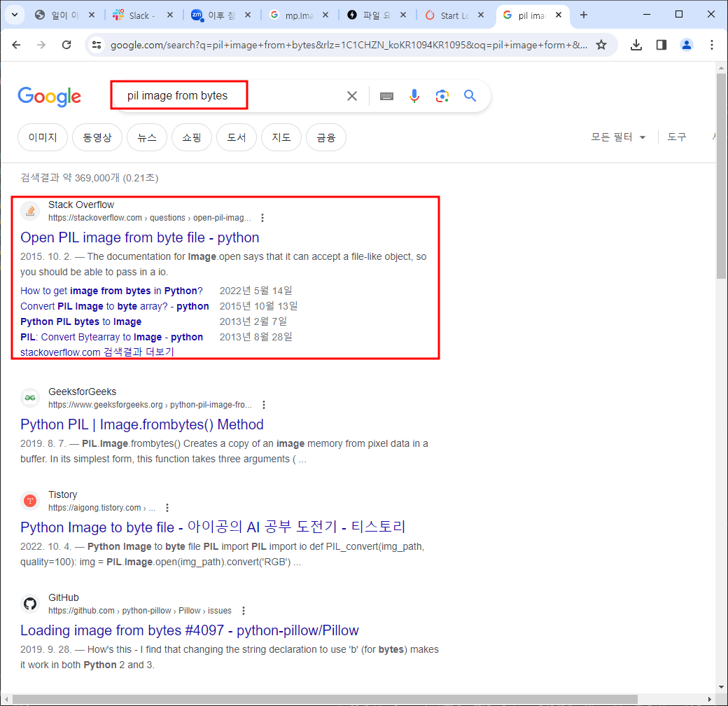Open Chrome three-dot menu
The width and height of the screenshot is (728, 706).
(x=711, y=45)
